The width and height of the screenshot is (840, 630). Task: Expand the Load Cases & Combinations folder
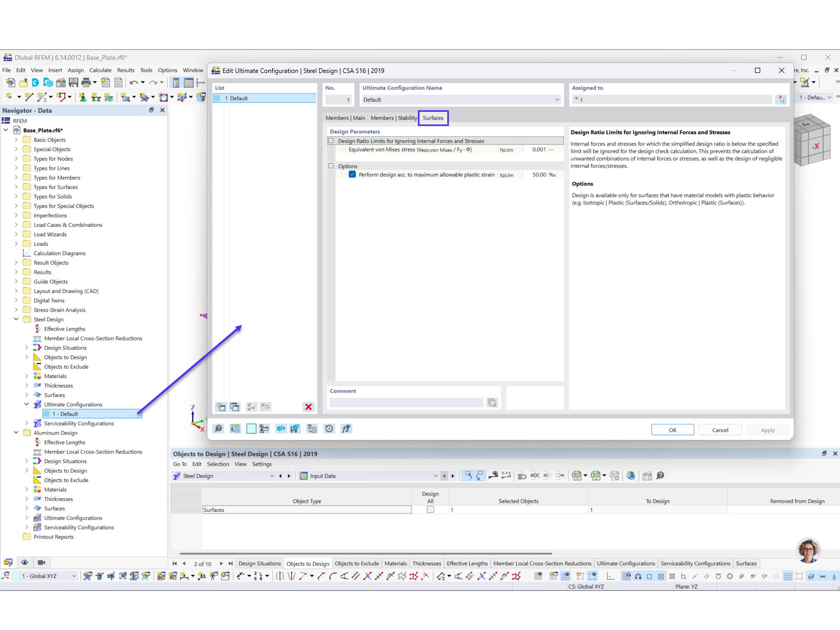tap(16, 225)
